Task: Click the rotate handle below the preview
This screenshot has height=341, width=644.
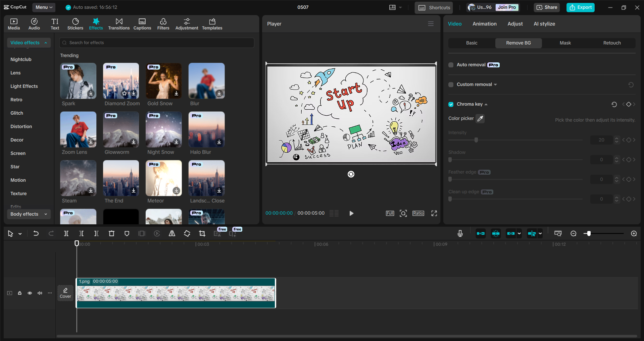Action: [351, 174]
